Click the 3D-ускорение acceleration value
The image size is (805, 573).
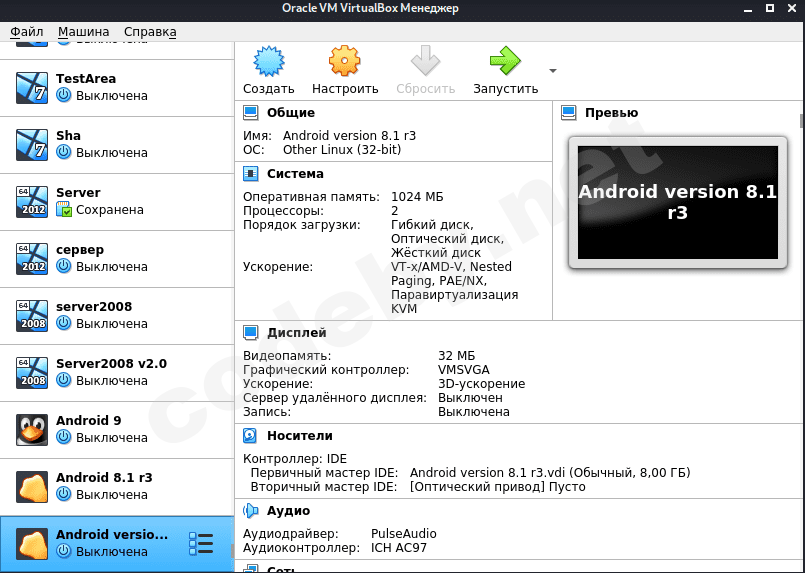click(482, 384)
